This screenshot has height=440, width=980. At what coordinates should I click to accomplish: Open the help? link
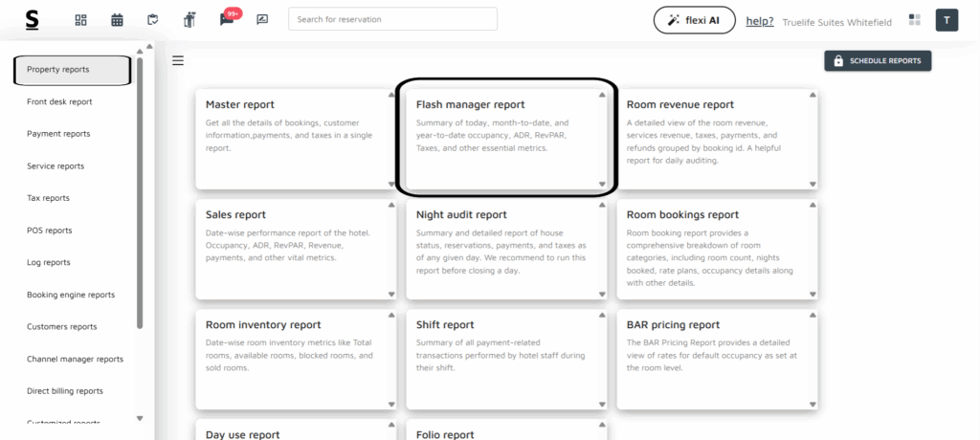point(760,20)
